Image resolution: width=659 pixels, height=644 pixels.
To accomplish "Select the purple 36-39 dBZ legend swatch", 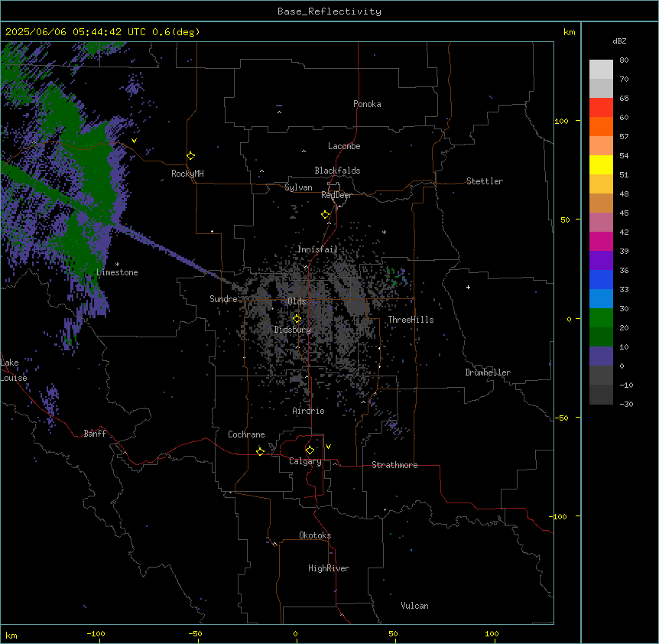I will pos(601,261).
